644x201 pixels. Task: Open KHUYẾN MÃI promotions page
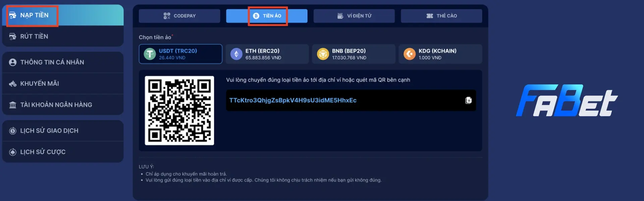tap(63, 83)
